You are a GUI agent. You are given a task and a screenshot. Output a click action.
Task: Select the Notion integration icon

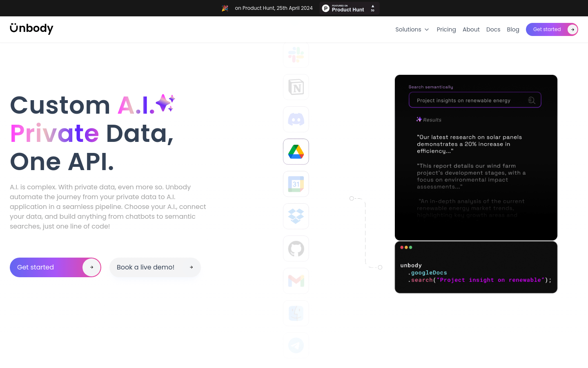coord(296,87)
